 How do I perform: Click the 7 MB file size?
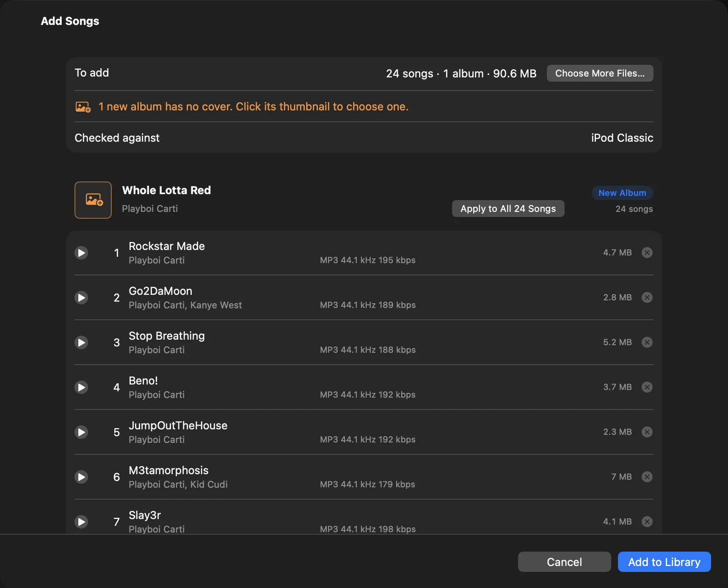tap(621, 477)
